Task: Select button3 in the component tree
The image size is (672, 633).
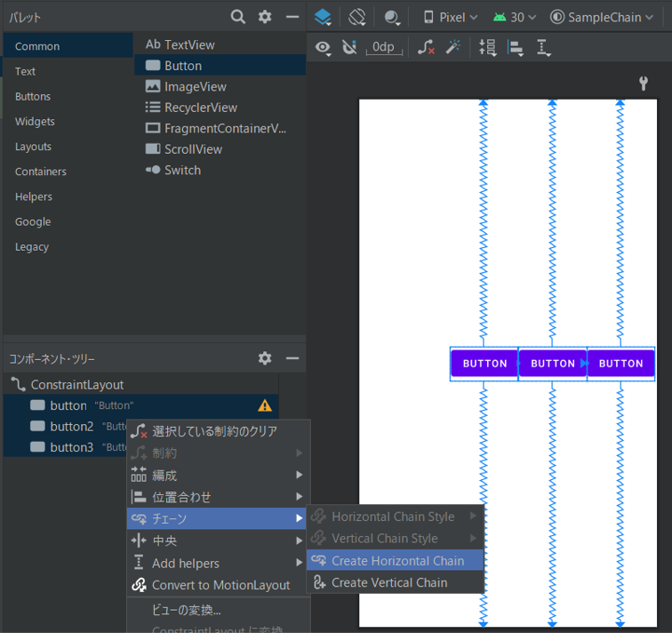Action: click(65, 447)
